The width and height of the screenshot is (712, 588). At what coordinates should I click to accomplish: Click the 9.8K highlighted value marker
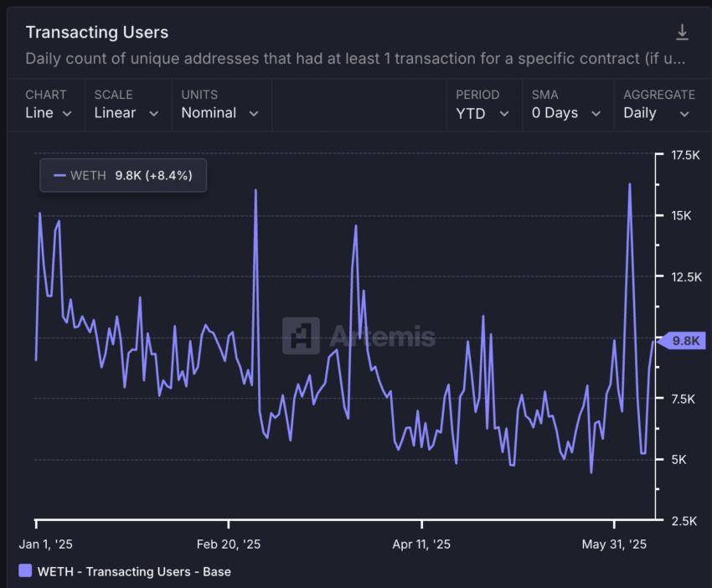click(x=683, y=340)
